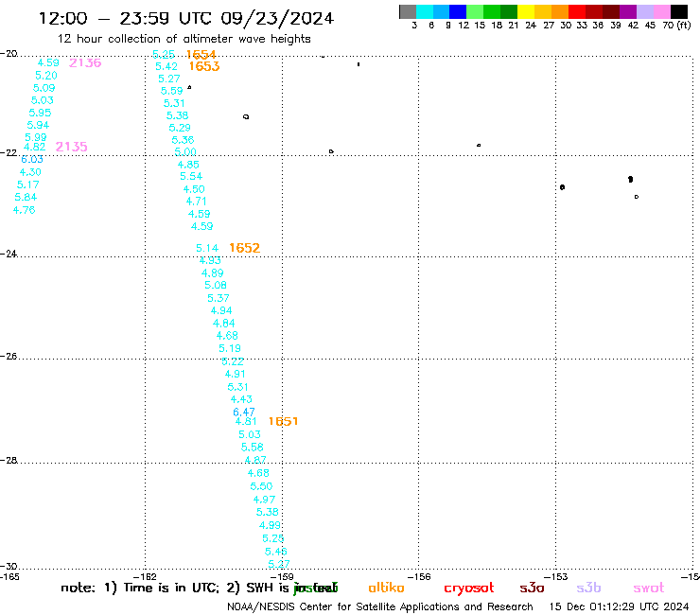The width and height of the screenshot is (700, 615).
Task: Click the 5.08 wave height value
Action: click(x=216, y=285)
